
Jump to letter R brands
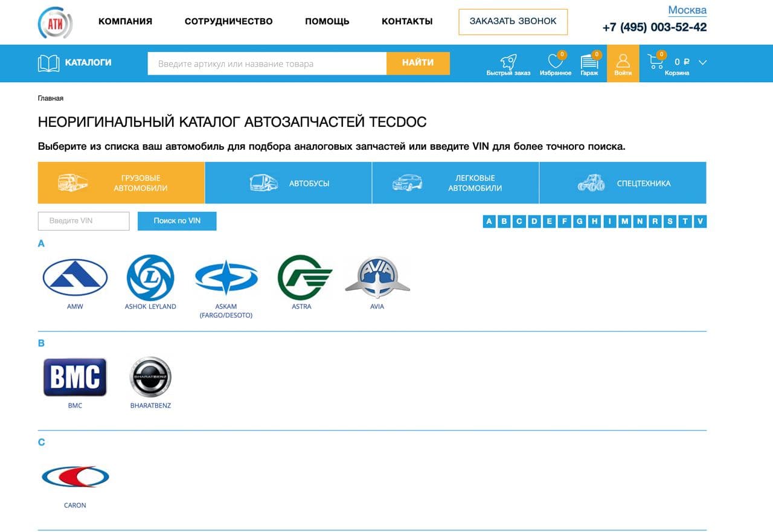coord(655,222)
